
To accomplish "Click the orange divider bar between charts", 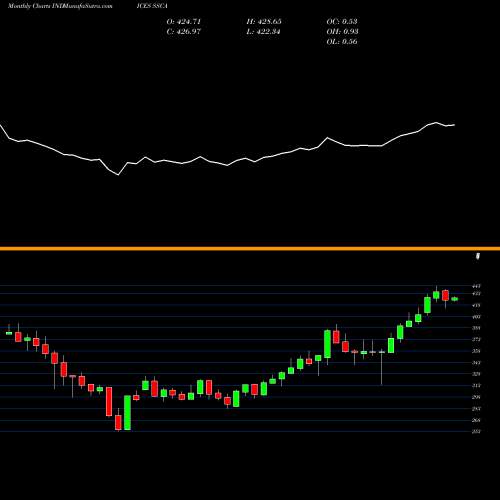I will coord(250,249).
